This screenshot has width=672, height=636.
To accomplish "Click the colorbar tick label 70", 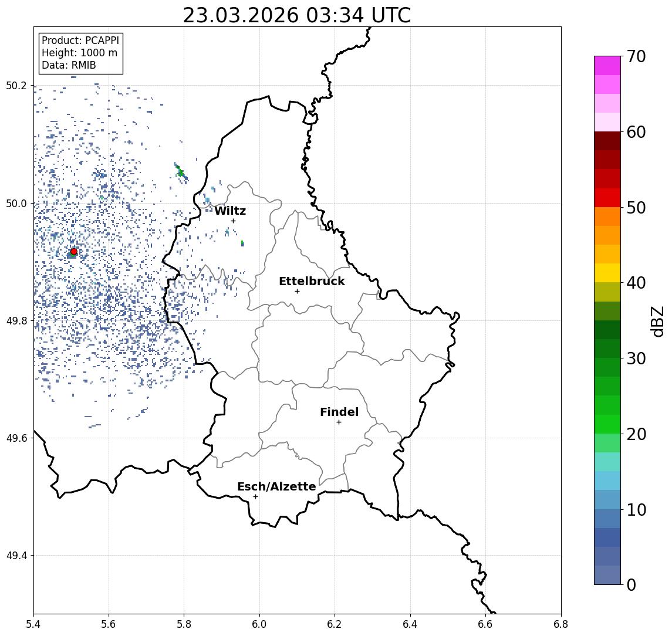I will [636, 56].
